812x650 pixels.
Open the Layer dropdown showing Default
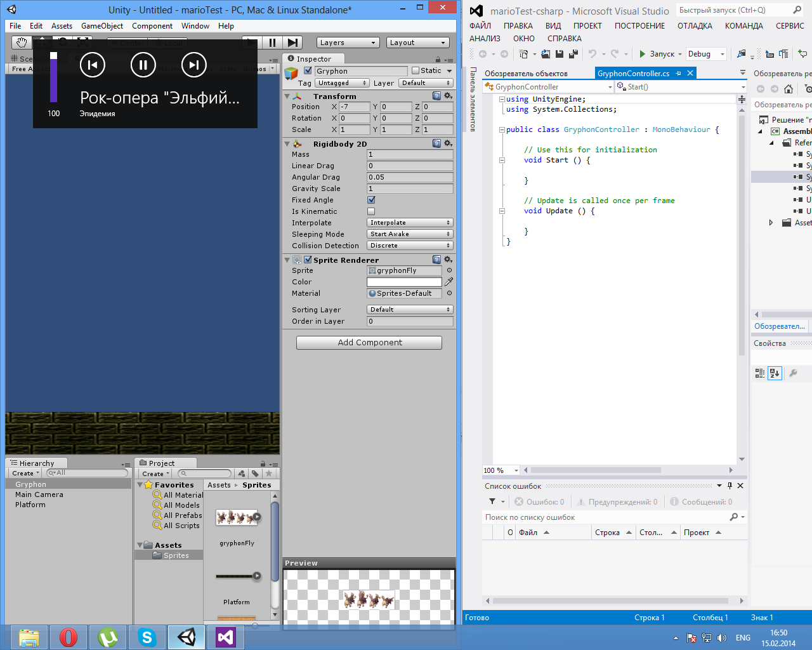pos(426,83)
